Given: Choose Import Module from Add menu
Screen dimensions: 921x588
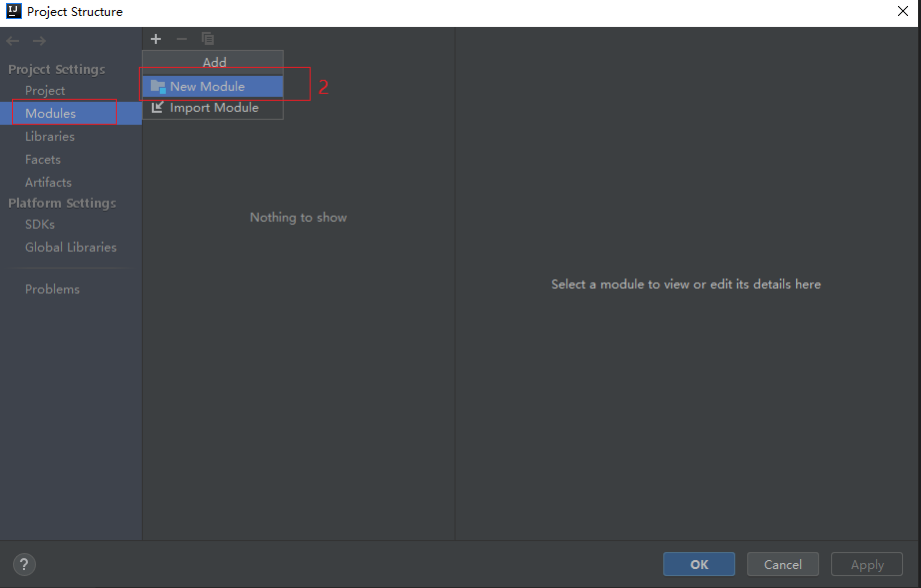Looking at the screenshot, I should click(214, 108).
